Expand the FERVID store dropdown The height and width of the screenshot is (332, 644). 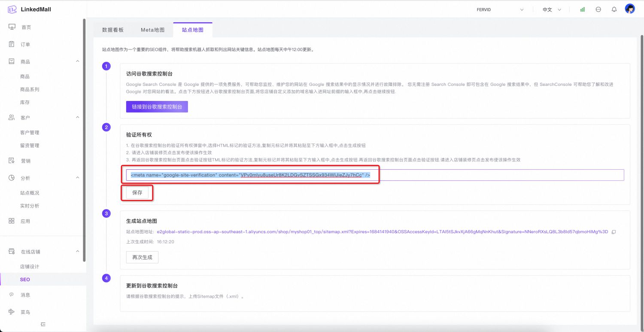tap(501, 9)
